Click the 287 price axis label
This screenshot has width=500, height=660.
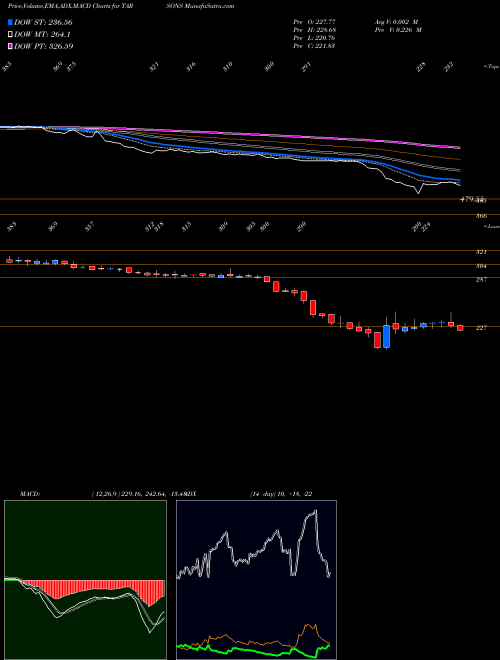pos(481,279)
